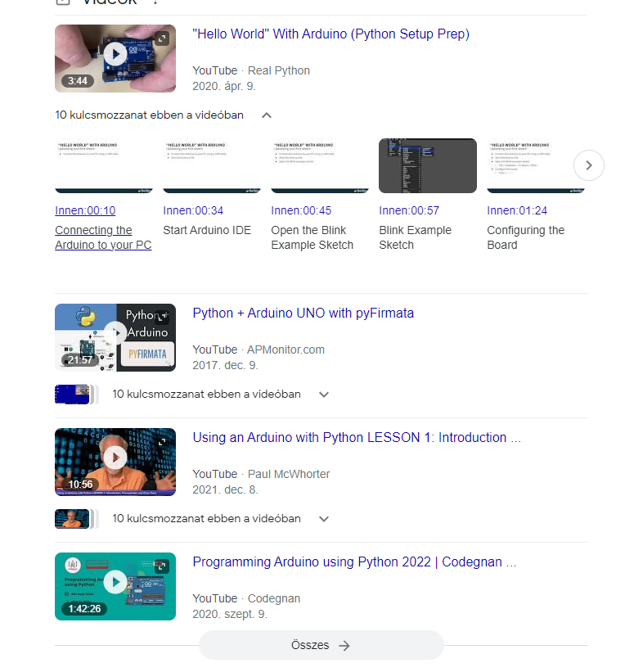634x672 pixels.
Task: Play Python + Arduino UNO pyFirmata thumbnail
Action: tap(115, 337)
